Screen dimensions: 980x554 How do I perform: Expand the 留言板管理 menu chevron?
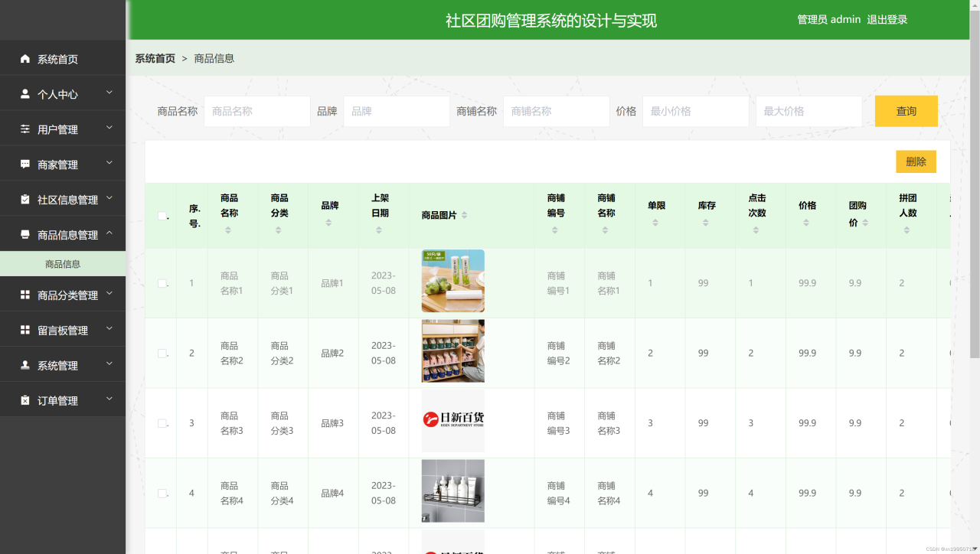click(x=109, y=328)
